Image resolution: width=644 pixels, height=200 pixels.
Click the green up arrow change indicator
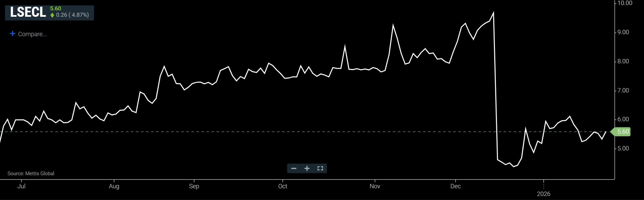[x=52, y=15]
